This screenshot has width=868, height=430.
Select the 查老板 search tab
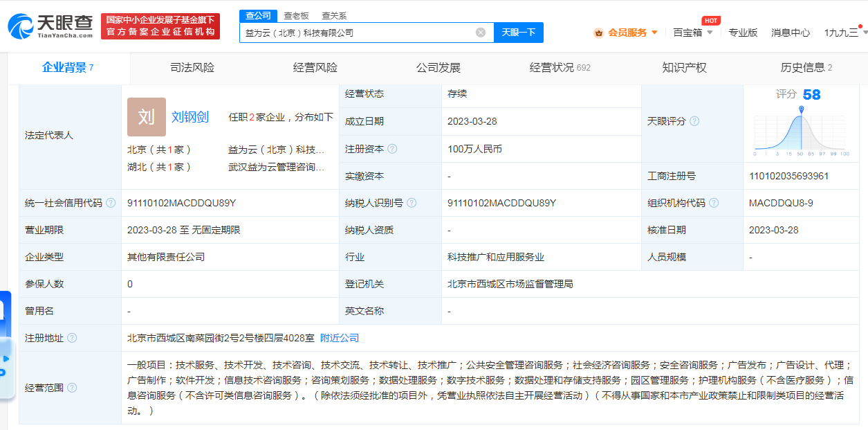tap(296, 15)
